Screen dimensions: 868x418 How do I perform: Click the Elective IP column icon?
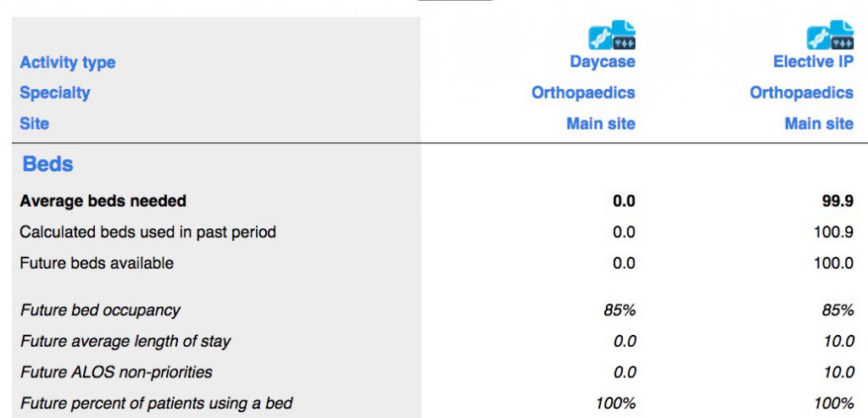pyautogui.click(x=830, y=35)
